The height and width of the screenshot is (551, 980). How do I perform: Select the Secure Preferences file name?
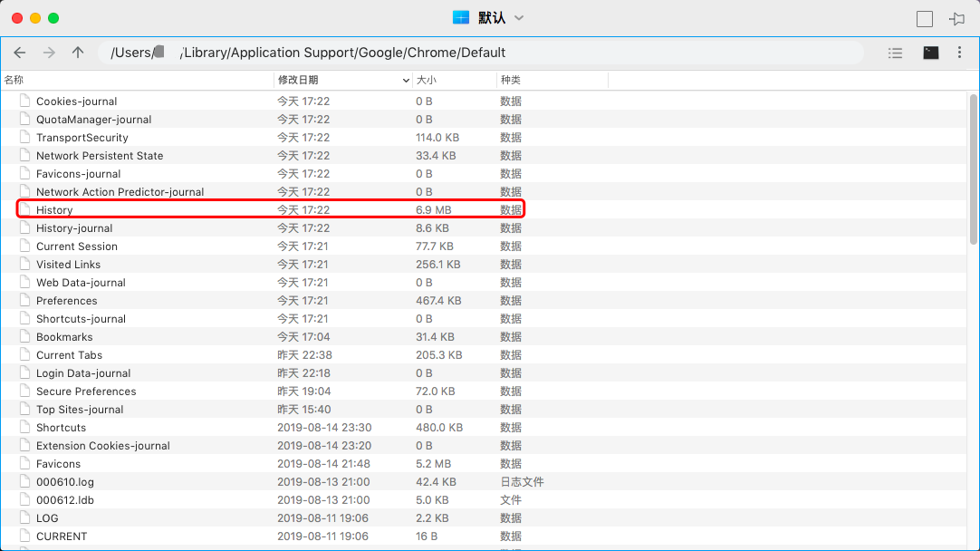(x=86, y=391)
